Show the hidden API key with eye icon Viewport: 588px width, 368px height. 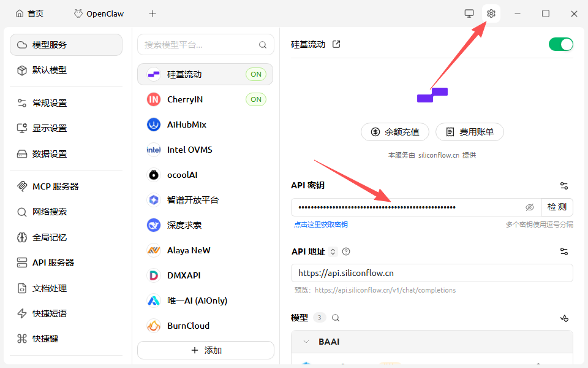pyautogui.click(x=530, y=207)
